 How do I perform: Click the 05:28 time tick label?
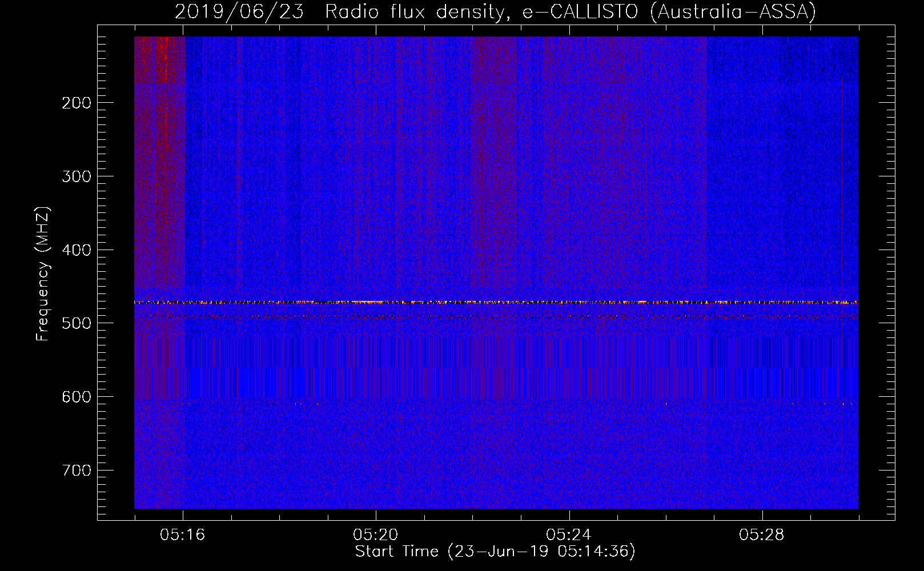(762, 535)
